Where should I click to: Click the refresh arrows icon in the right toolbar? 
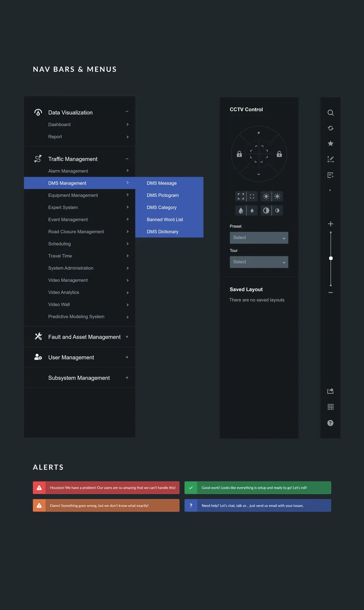pos(331,128)
